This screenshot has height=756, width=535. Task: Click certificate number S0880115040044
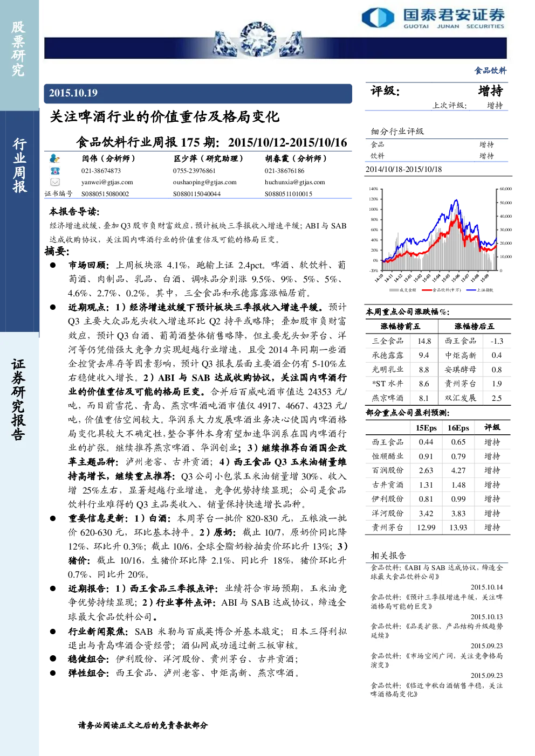pos(197,194)
